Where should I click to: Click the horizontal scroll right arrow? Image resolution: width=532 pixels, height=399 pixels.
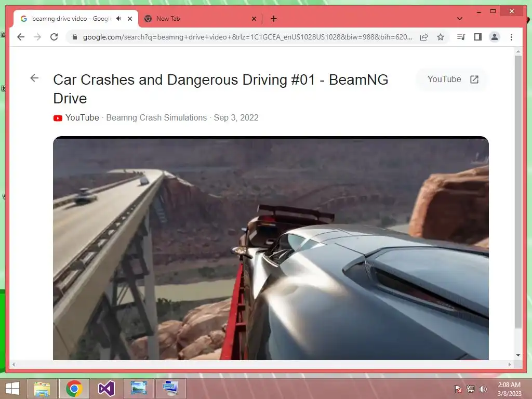(x=509, y=364)
